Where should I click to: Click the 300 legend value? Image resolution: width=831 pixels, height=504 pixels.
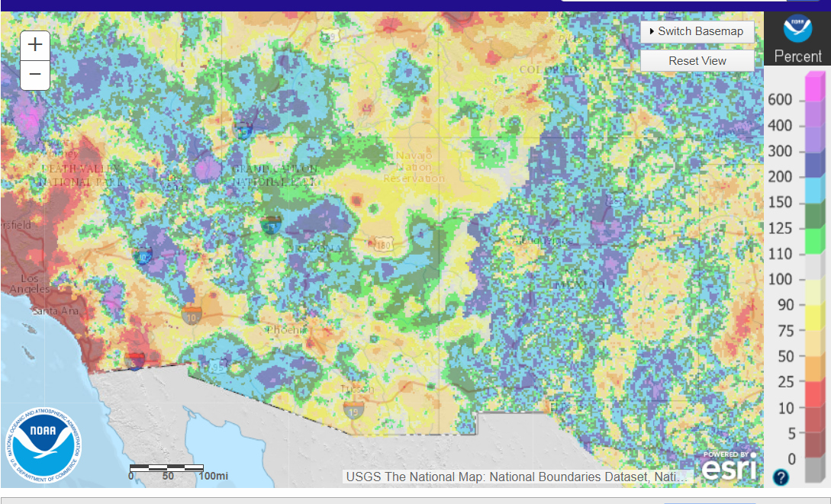click(x=780, y=152)
